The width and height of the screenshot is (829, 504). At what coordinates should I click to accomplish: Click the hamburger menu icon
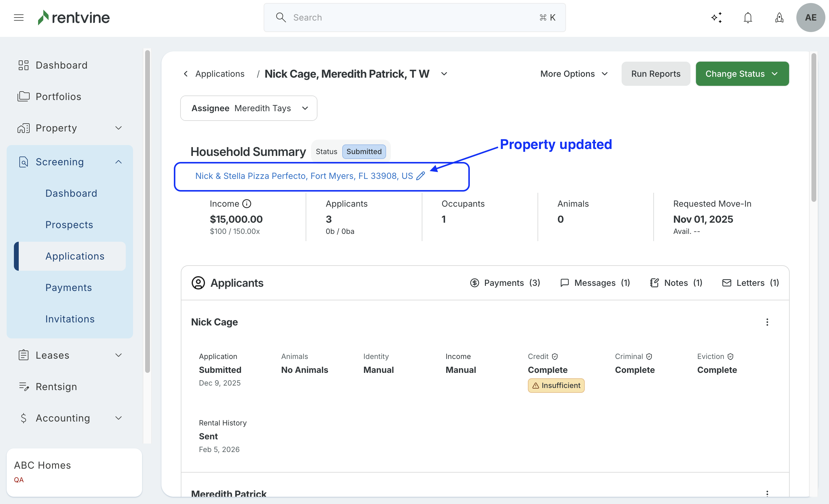tap(19, 18)
